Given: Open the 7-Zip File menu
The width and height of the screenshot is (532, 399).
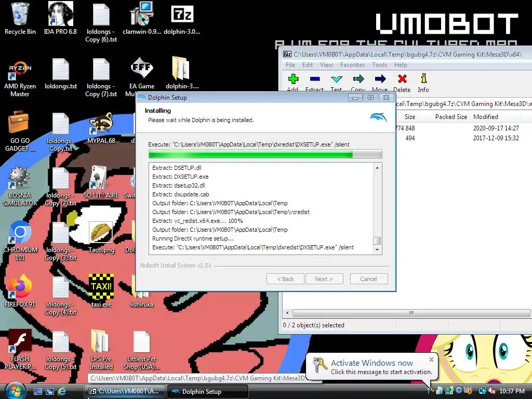Looking at the screenshot, I should [x=290, y=65].
